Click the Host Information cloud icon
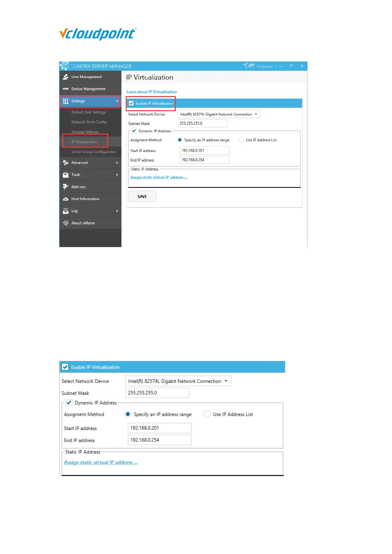Viewport: 392px width, 554px height. (x=65, y=199)
